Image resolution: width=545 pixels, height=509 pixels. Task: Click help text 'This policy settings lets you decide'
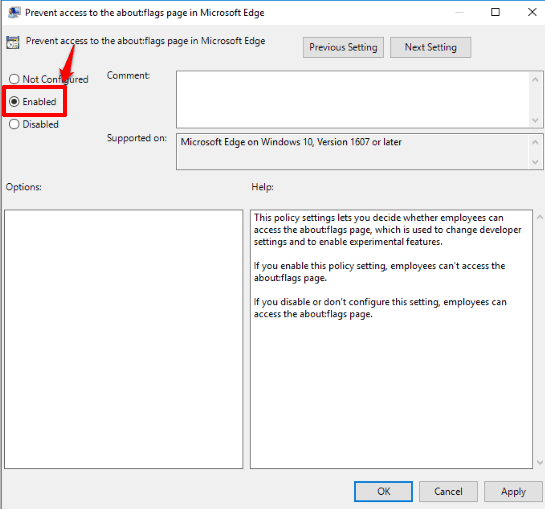pyautogui.click(x=327, y=218)
